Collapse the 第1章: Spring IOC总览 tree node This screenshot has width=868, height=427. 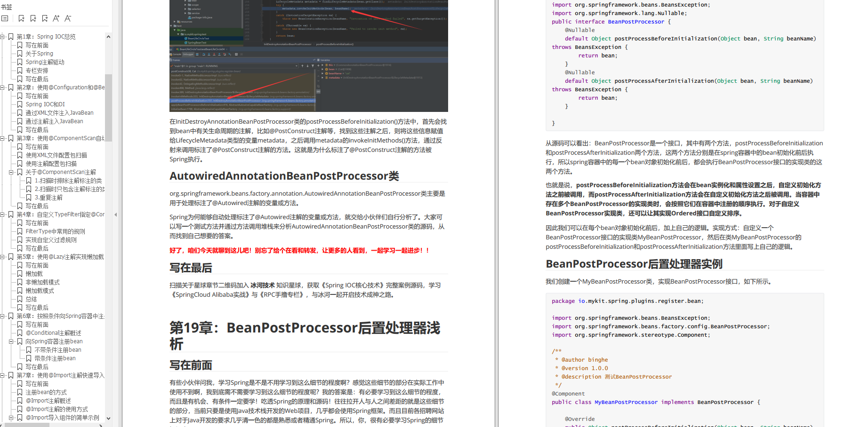(2, 37)
